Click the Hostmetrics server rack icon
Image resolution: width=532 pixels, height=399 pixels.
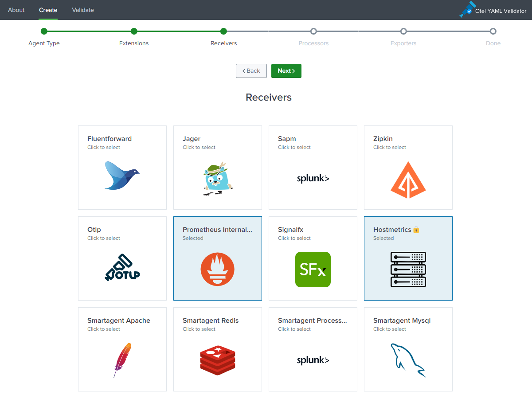[x=408, y=270]
